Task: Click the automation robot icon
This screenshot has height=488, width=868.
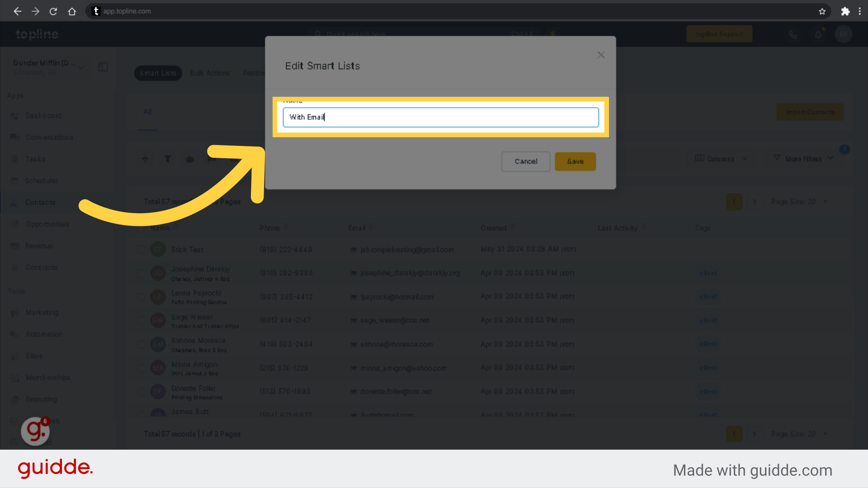Action: (190, 159)
